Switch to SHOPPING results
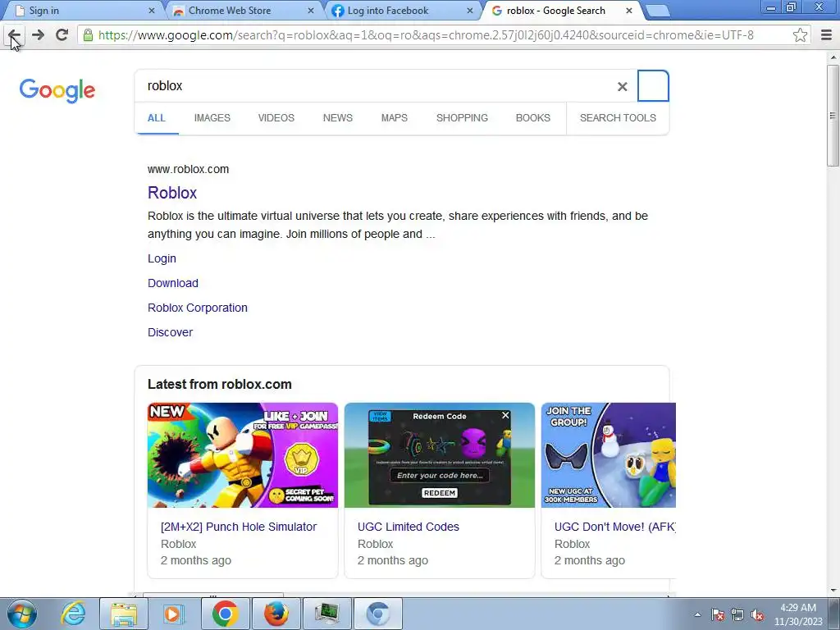Screen dimensions: 840x630 click(462, 118)
